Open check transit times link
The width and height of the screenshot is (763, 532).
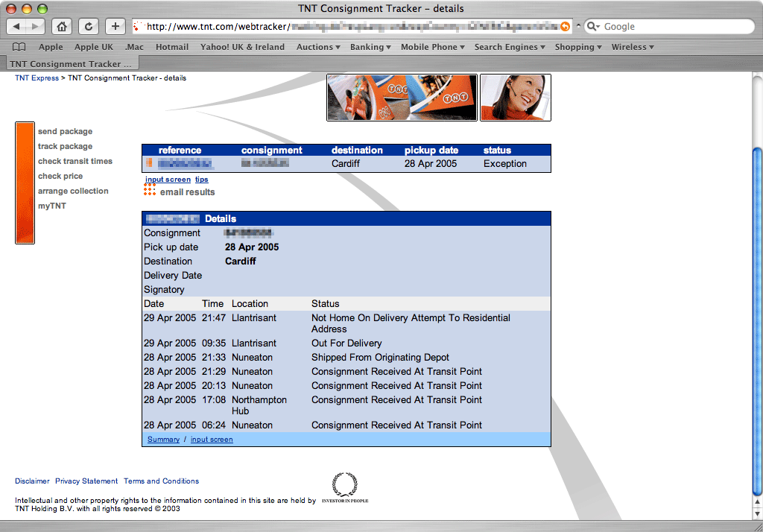pos(75,161)
